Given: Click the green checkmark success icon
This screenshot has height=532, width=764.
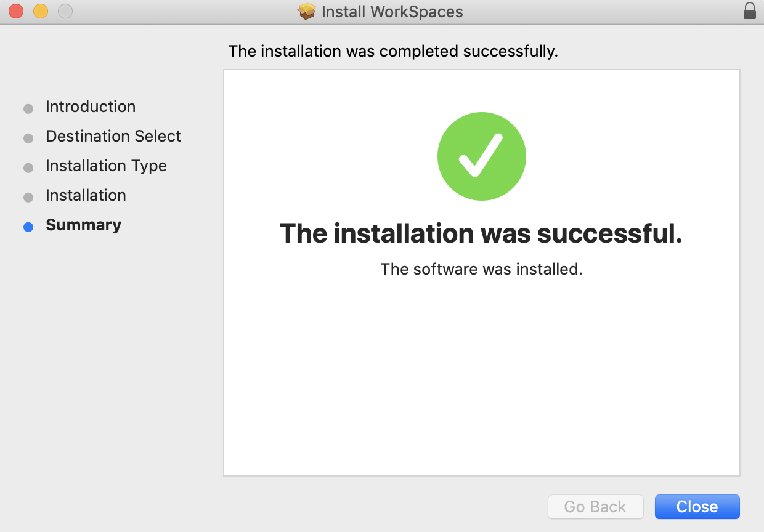Looking at the screenshot, I should 481,156.
